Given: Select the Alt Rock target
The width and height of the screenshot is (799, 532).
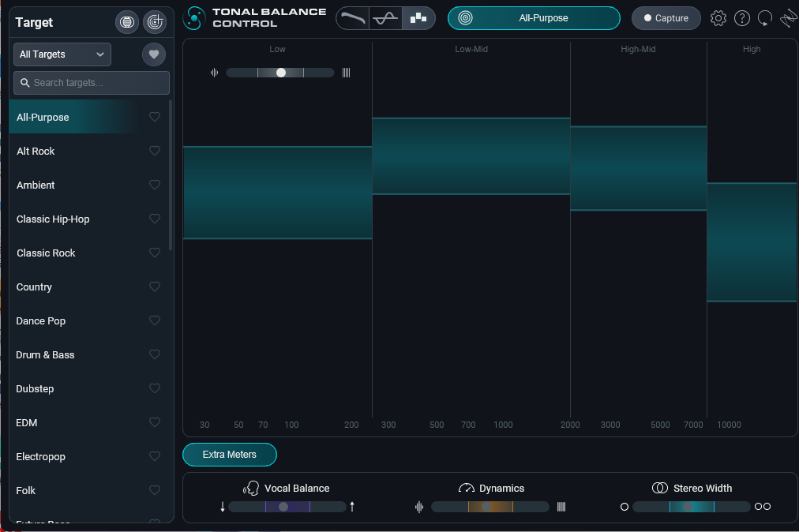Looking at the screenshot, I should tap(89, 151).
